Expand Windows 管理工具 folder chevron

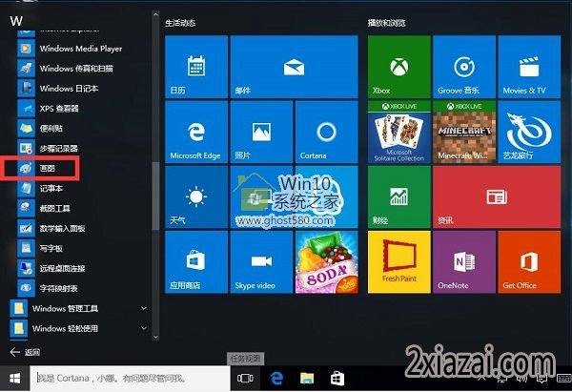click(x=144, y=308)
